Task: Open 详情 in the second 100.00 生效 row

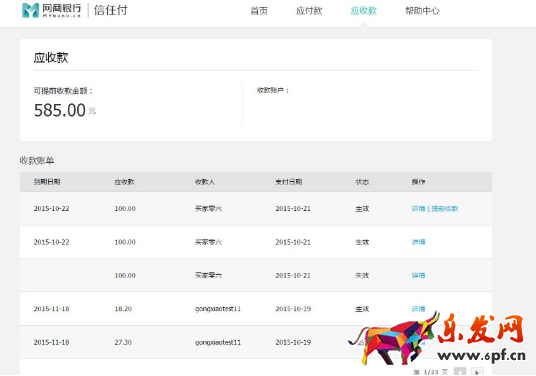Action: click(x=418, y=242)
